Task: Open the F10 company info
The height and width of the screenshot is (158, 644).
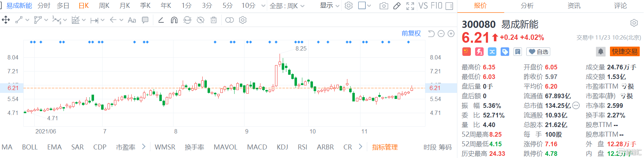Action: click(x=436, y=6)
